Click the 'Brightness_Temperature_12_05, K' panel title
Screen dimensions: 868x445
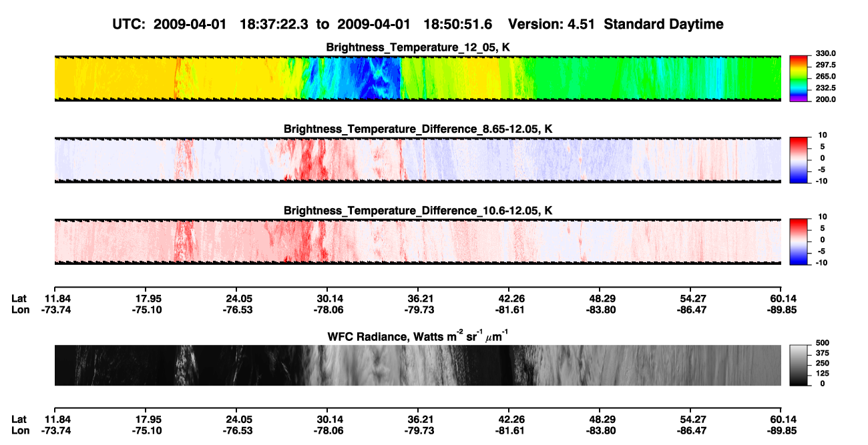[418, 47]
